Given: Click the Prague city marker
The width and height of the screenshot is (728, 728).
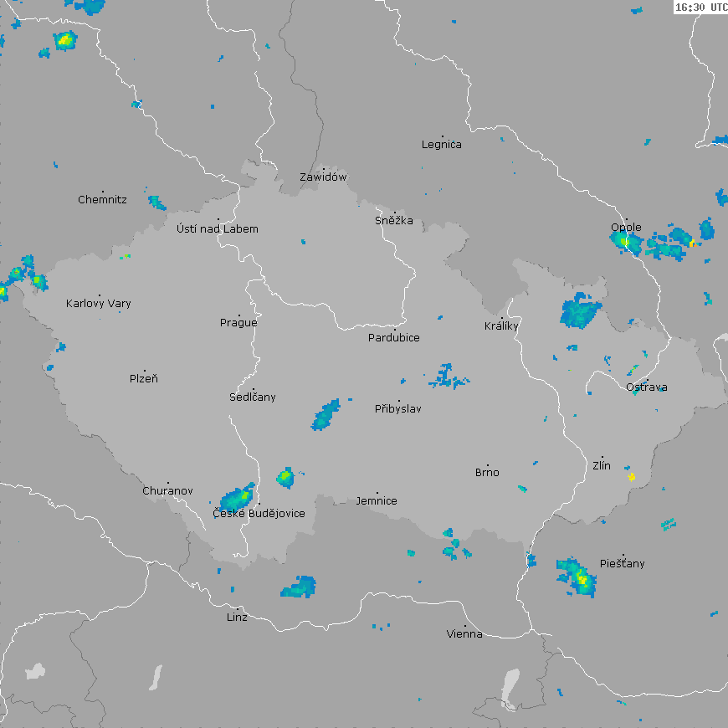Looking at the screenshot, I should (239, 314).
